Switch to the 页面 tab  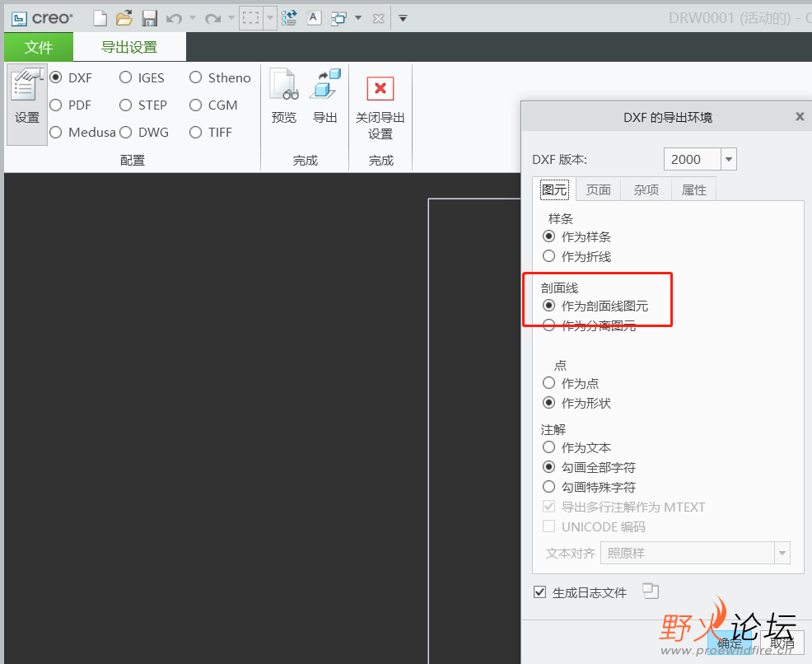[x=598, y=190]
